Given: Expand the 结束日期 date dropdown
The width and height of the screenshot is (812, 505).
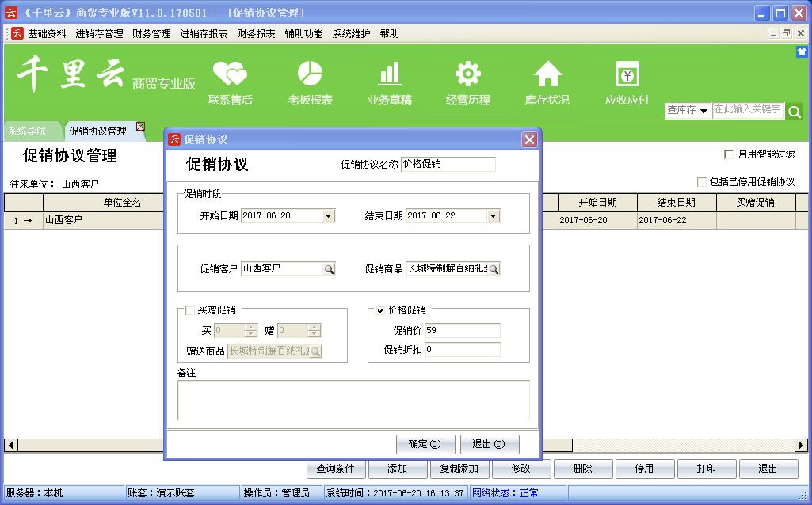Looking at the screenshot, I should (x=494, y=216).
